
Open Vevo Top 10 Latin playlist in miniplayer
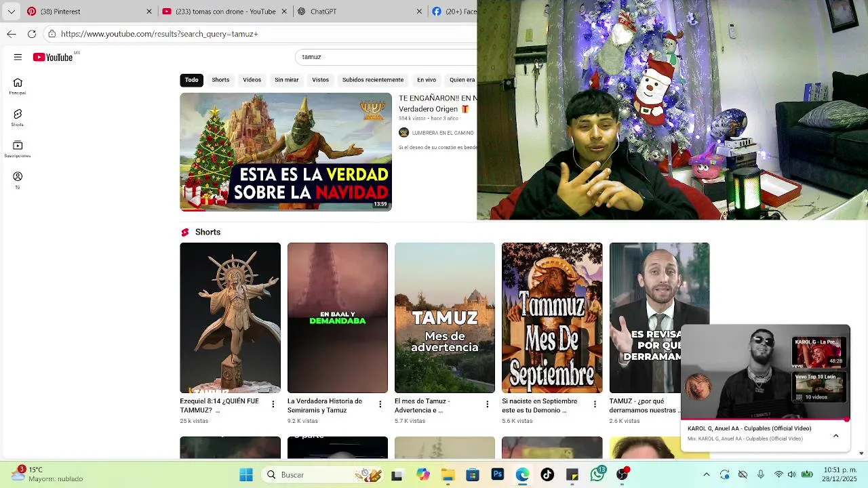(x=818, y=387)
